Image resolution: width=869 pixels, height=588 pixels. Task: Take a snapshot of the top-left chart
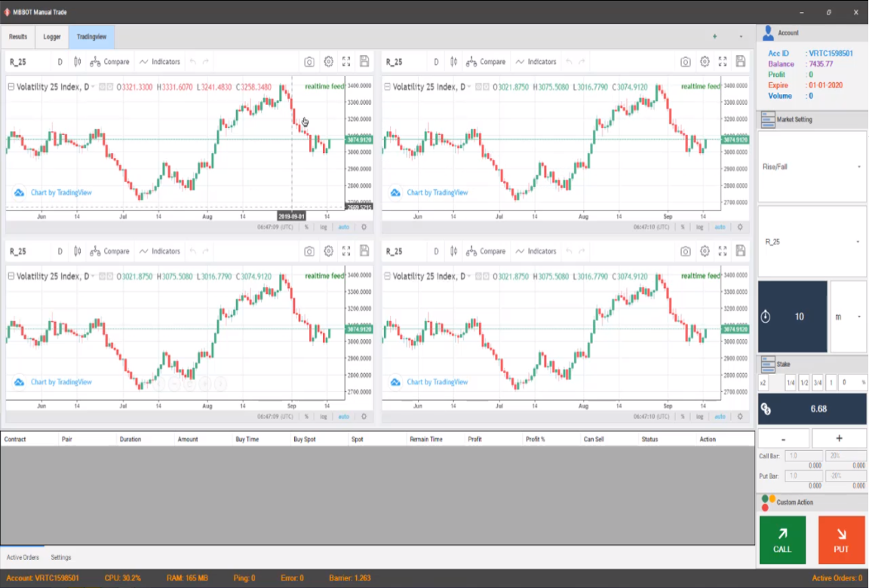coord(309,62)
